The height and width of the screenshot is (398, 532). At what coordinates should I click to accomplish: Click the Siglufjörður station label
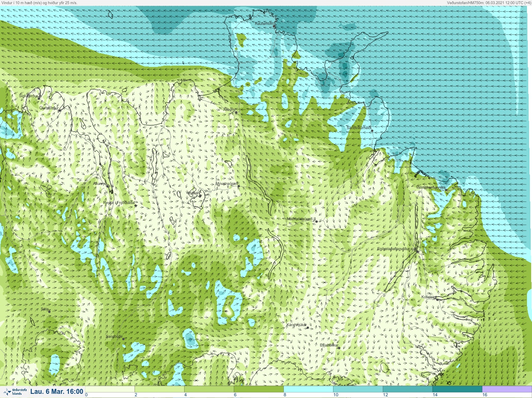click(29, 96)
